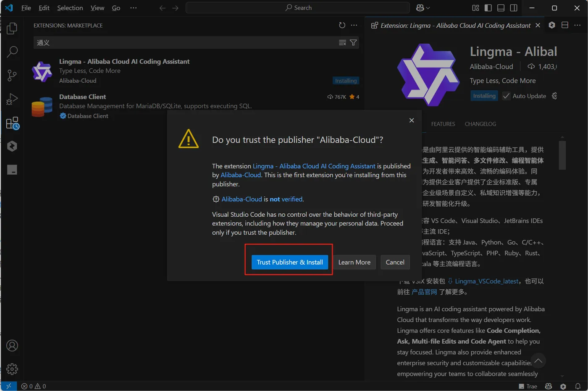Open the notifications bell in status bar
The width and height of the screenshot is (588, 391).
pyautogui.click(x=578, y=386)
